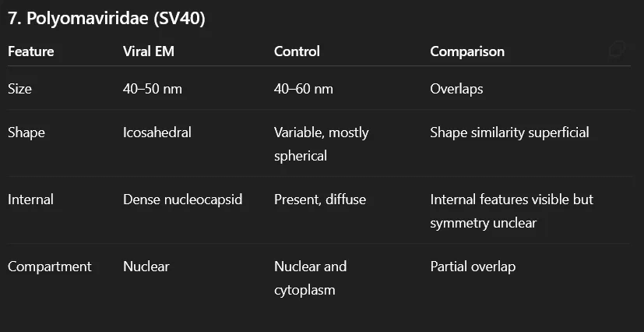Screen dimensions: 644x332
Task: Select the Nuclear and cytoplasm cell
Action: (310, 277)
